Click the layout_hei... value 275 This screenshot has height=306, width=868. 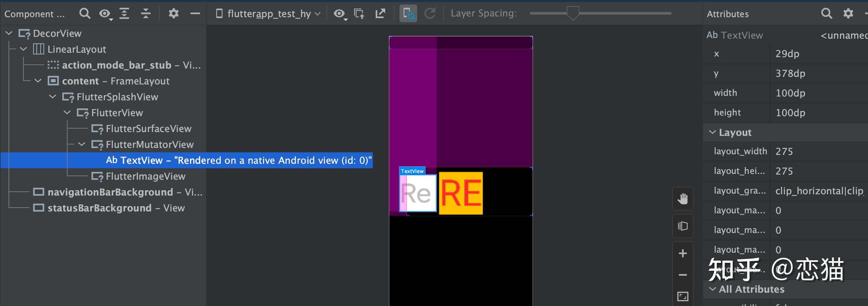point(784,171)
